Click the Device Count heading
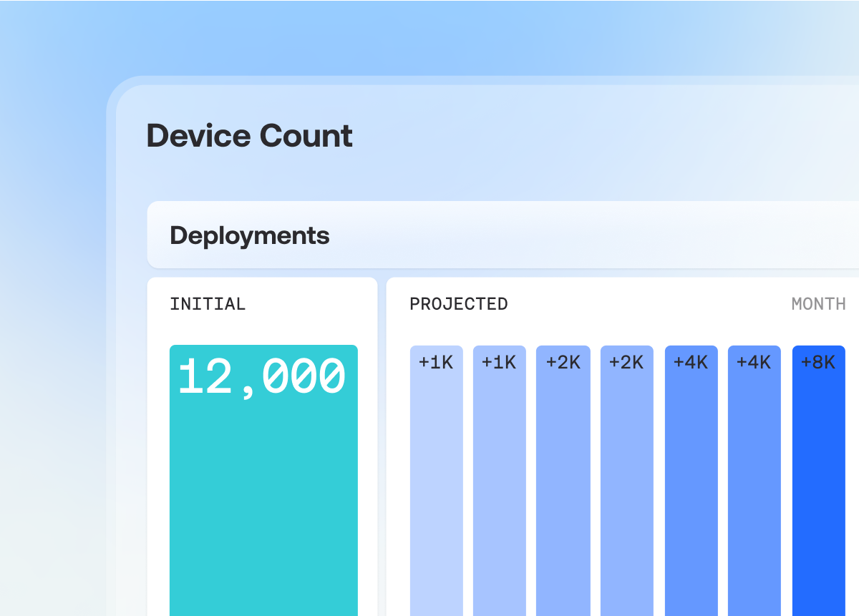This screenshot has width=859, height=616. (x=249, y=136)
